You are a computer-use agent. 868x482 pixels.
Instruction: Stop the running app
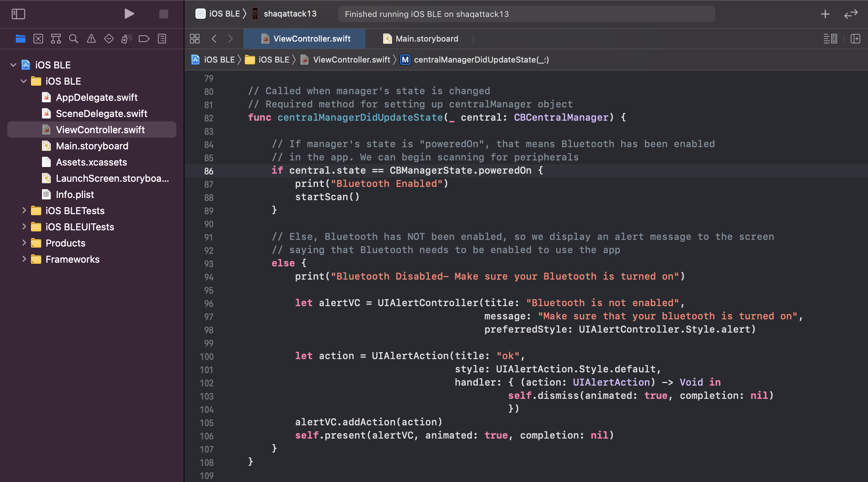[x=163, y=14]
